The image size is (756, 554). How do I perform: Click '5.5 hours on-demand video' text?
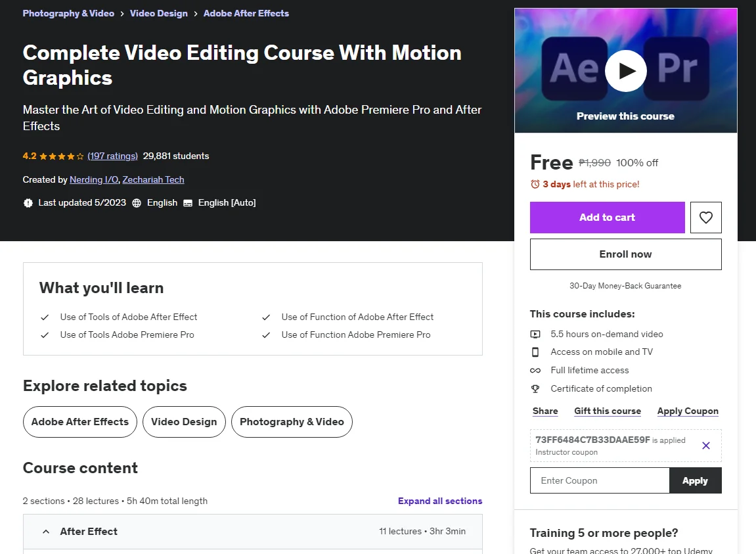[x=606, y=335]
